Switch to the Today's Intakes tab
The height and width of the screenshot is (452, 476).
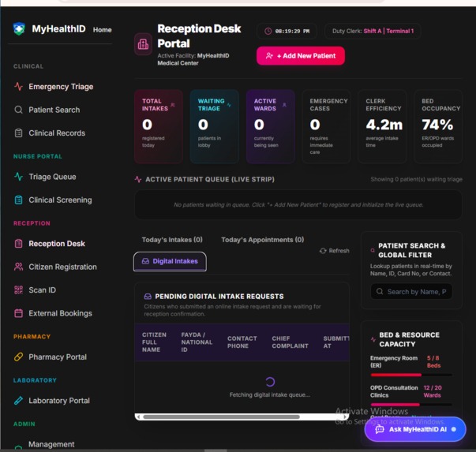pos(172,240)
